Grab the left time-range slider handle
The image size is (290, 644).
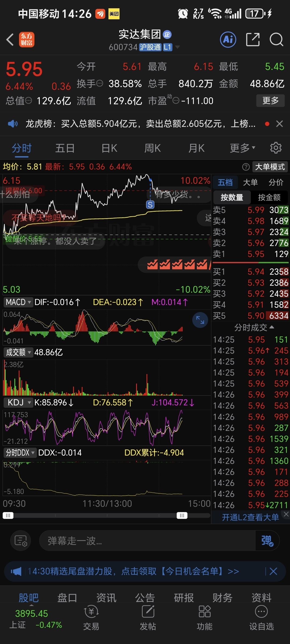coord(8,515)
